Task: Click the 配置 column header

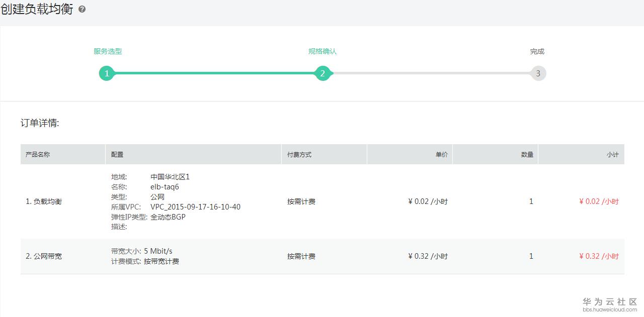Action: [x=117, y=154]
